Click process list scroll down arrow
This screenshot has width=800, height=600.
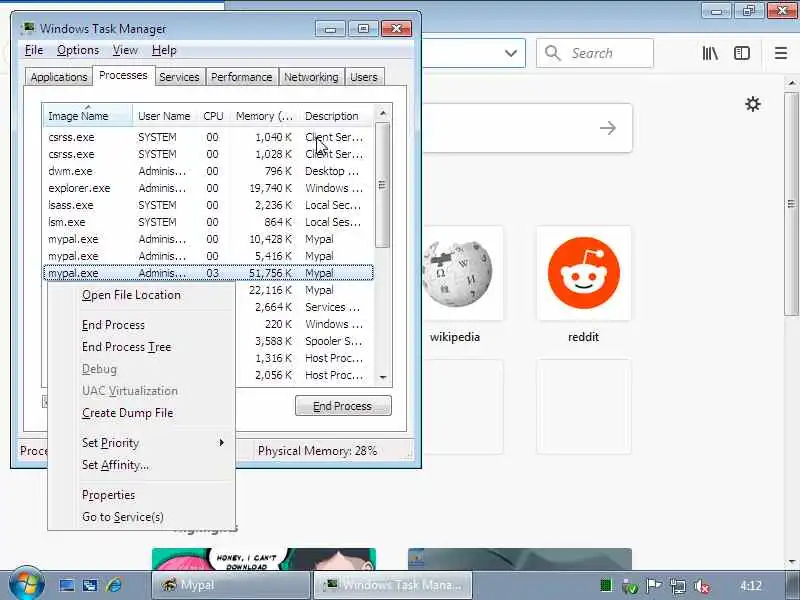pyautogui.click(x=383, y=378)
